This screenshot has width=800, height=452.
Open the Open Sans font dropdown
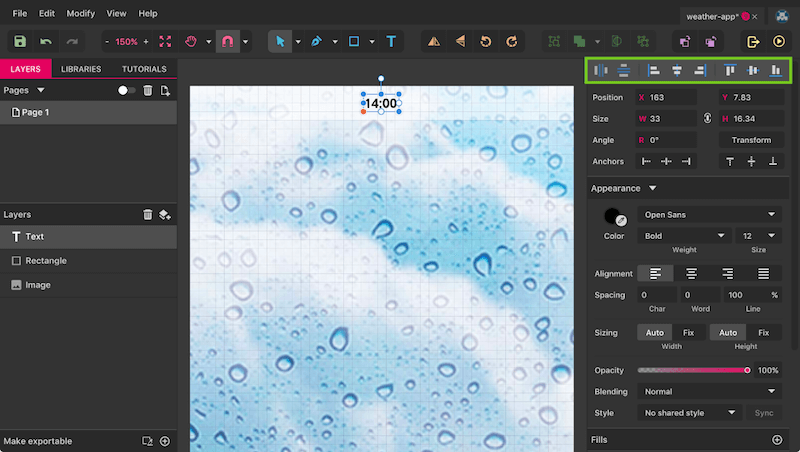click(x=709, y=215)
